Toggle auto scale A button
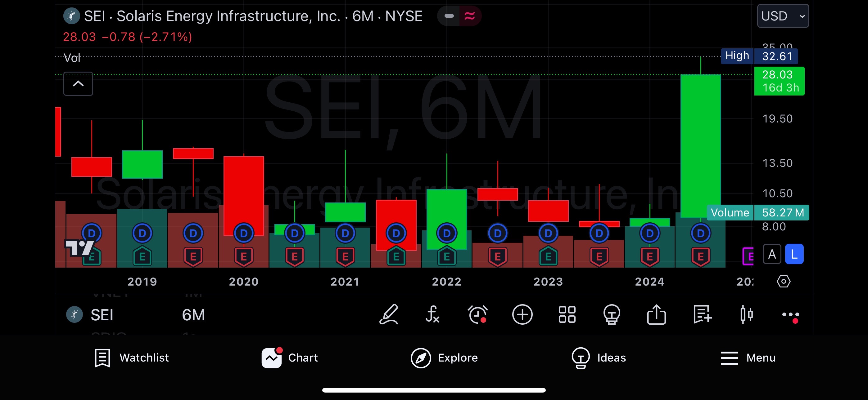 772,254
